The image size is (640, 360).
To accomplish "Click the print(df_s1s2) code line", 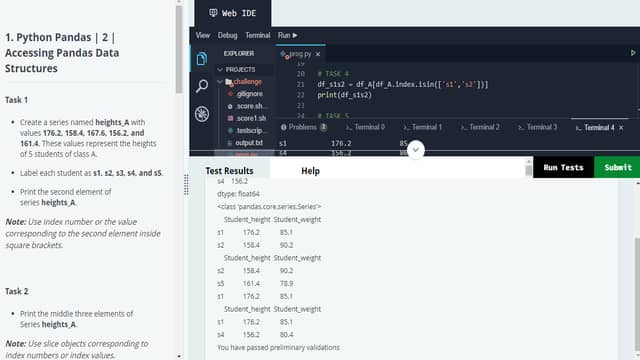I will 344,95.
